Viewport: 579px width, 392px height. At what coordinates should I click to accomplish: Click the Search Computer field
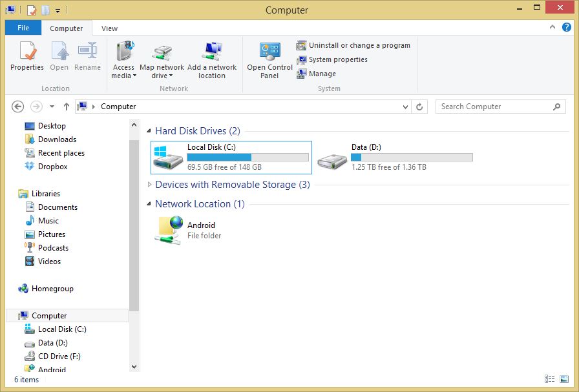(500, 107)
